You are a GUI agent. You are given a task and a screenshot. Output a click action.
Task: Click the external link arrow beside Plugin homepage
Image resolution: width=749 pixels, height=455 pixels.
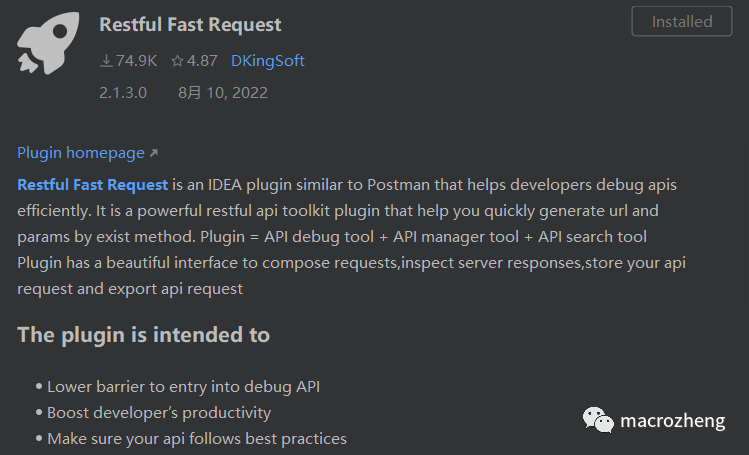tap(154, 154)
